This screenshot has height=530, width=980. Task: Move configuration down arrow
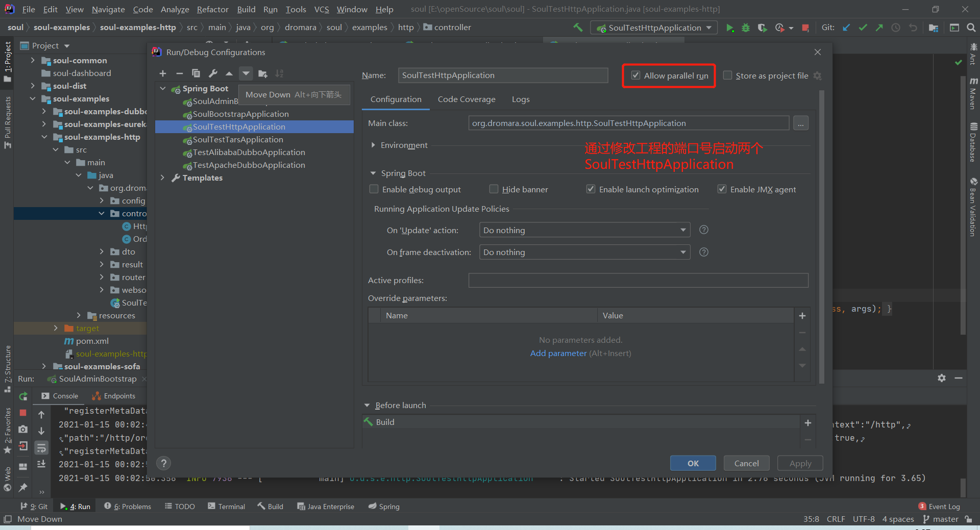point(246,73)
